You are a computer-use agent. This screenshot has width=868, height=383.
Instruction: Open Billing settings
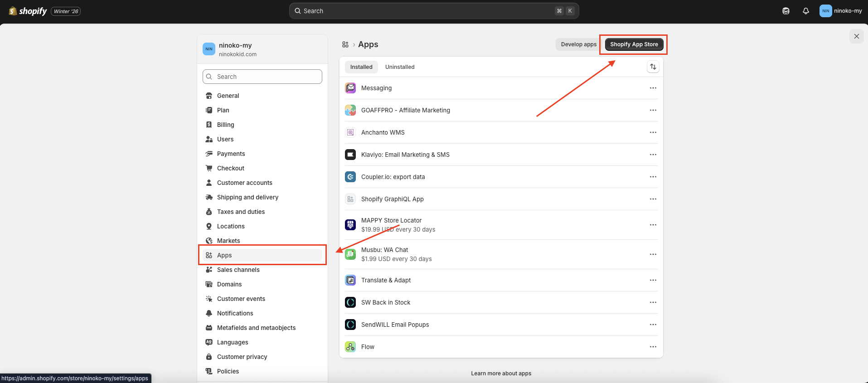pyautogui.click(x=262, y=125)
